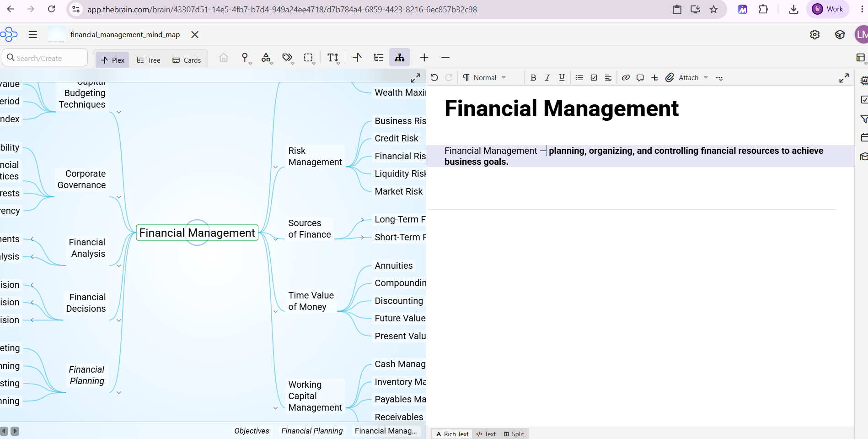Toggle the layout panel icon at top right
Image resolution: width=868 pixels, height=439 pixels.
tap(861, 58)
